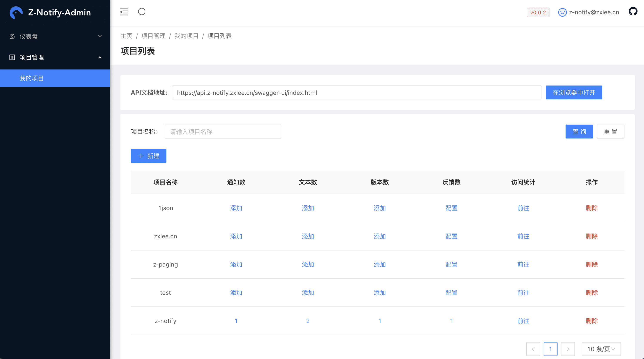The width and height of the screenshot is (644, 359).
Task: Click 添加 under 文本数 for test
Action: pos(308,293)
